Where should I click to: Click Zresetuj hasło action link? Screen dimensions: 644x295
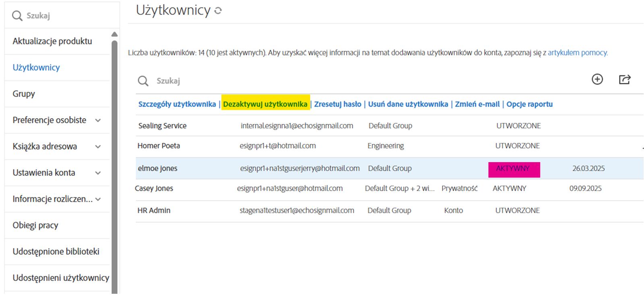338,104
